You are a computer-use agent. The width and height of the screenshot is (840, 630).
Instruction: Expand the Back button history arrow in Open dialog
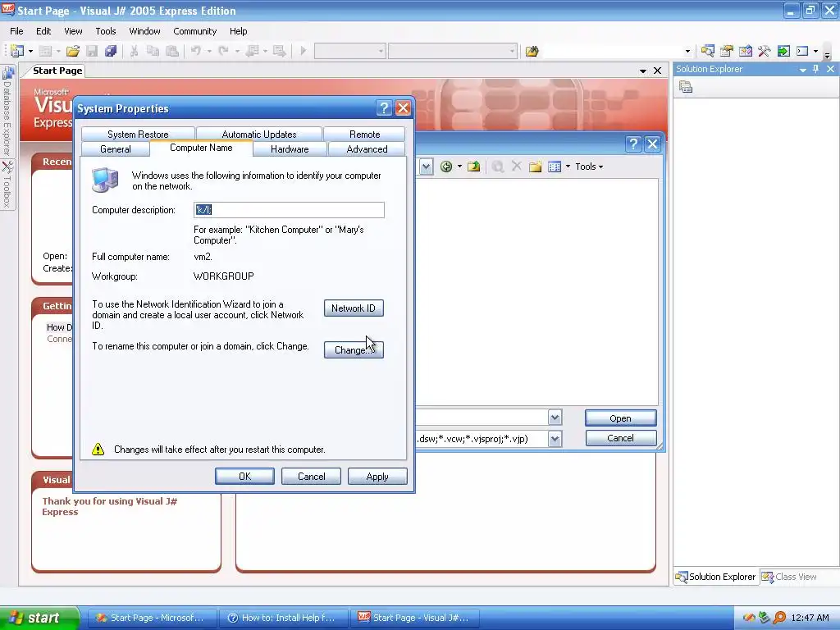tap(459, 167)
